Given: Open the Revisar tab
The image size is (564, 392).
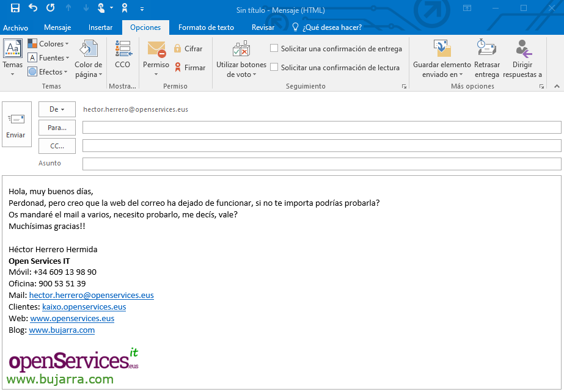Looking at the screenshot, I should 263,27.
